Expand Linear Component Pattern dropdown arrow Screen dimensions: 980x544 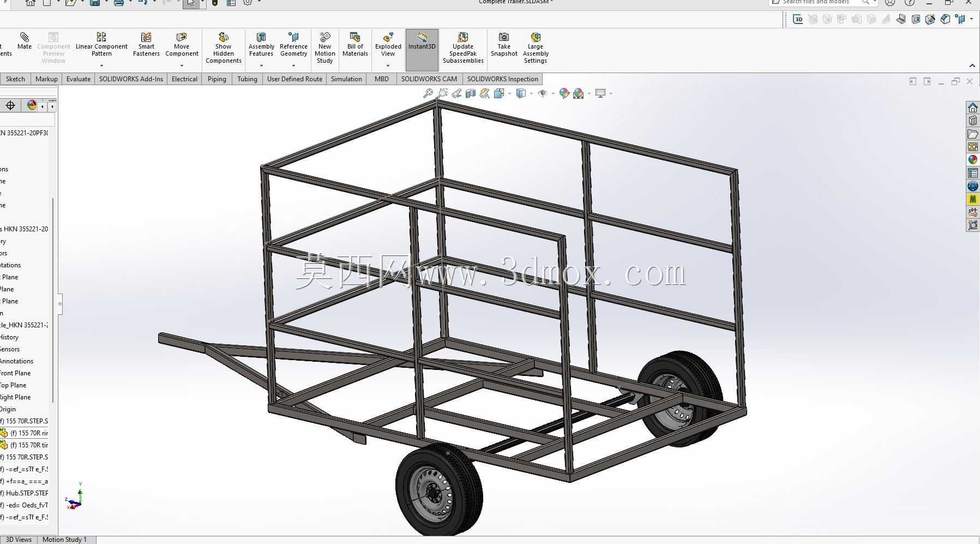pos(101,66)
